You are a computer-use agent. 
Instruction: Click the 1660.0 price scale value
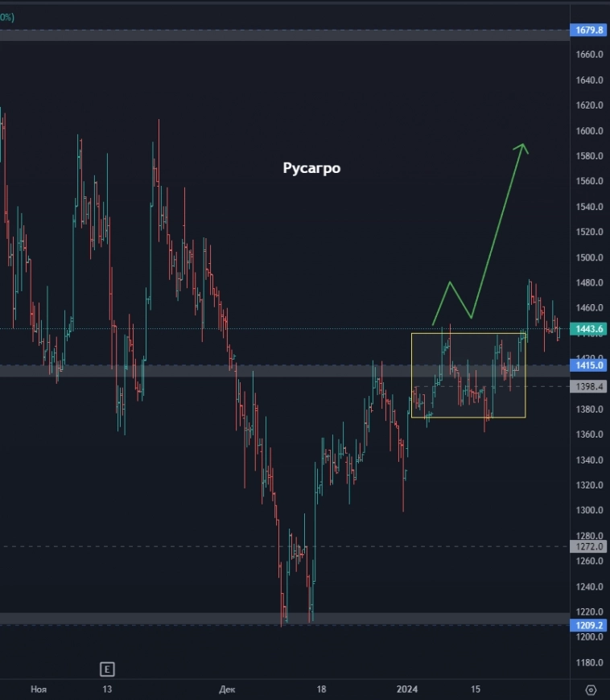[x=589, y=55]
